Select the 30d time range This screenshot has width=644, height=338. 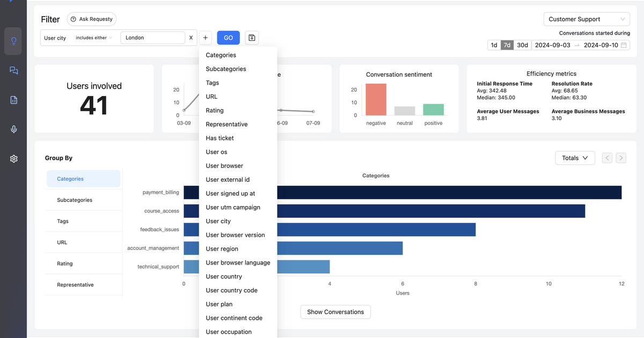click(522, 45)
